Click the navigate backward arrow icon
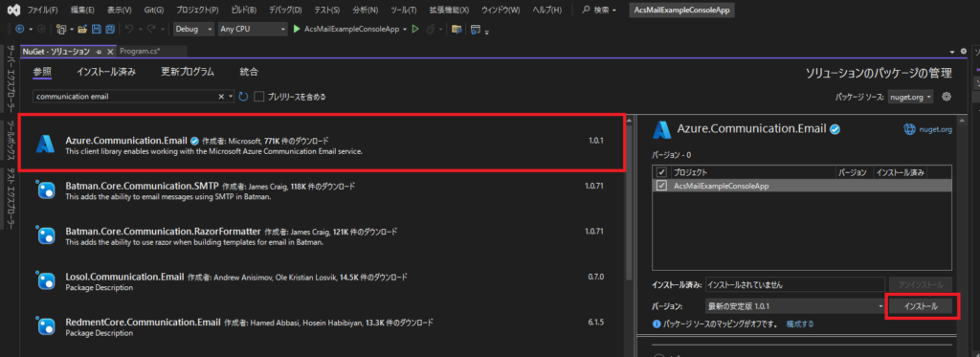The height and width of the screenshot is (357, 980). coord(19,30)
